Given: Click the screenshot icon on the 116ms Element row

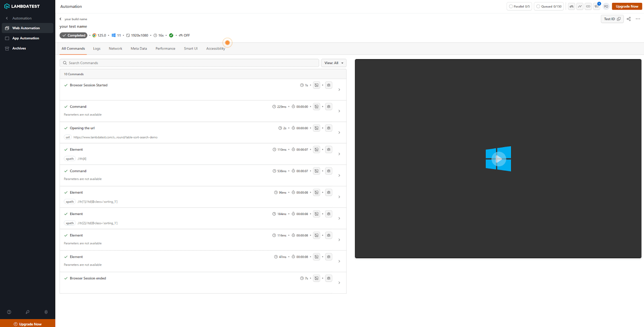Looking at the screenshot, I should (317, 235).
